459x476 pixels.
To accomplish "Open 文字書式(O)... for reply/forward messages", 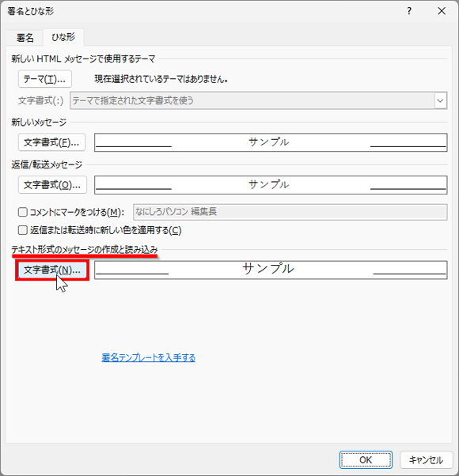I will pos(52,184).
